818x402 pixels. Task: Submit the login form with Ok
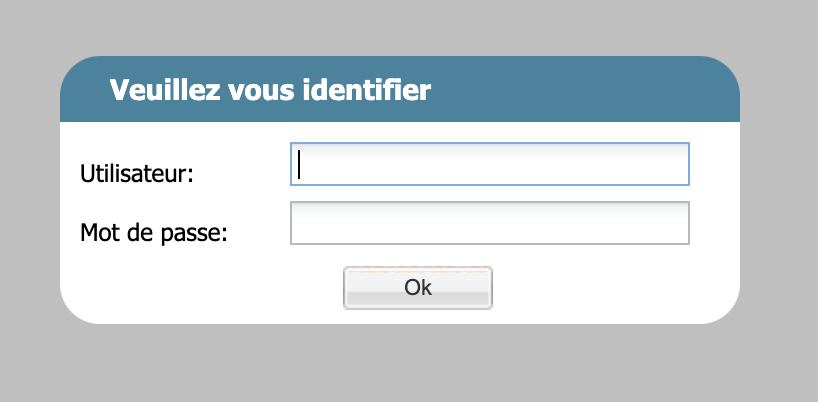click(x=418, y=288)
